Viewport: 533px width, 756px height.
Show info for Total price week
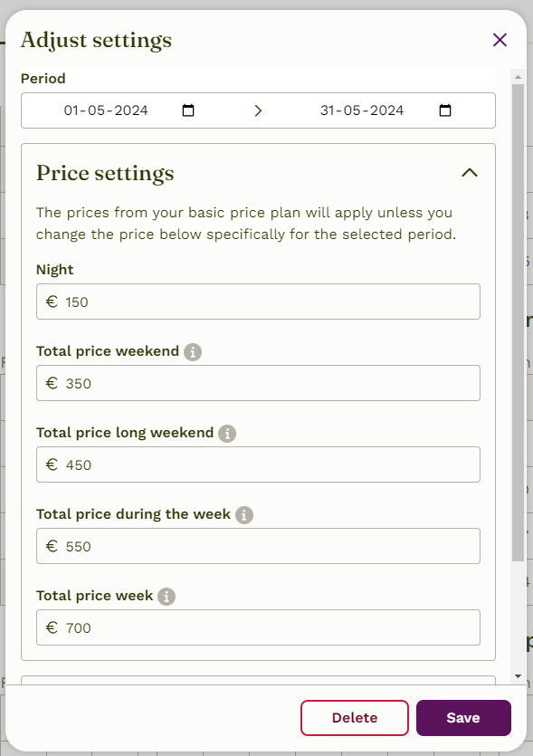pos(167,597)
